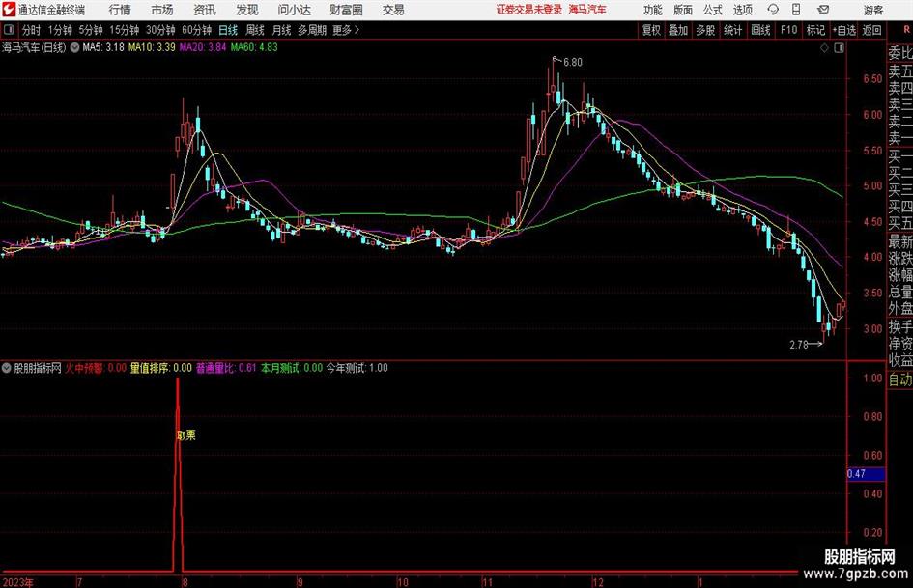Toggle the right panel layout icon

839,48
